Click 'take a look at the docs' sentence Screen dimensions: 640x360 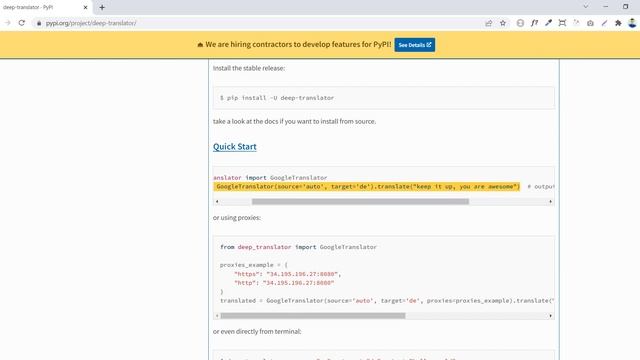click(294, 121)
